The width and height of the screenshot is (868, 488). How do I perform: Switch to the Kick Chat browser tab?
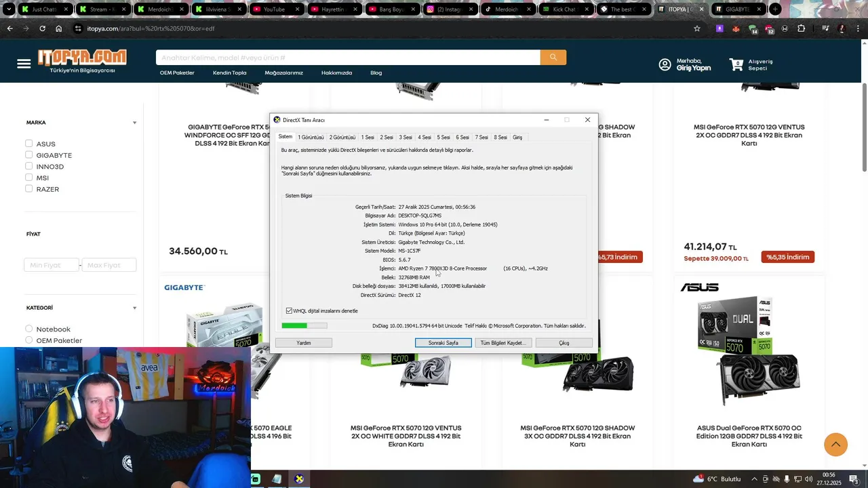(x=566, y=9)
